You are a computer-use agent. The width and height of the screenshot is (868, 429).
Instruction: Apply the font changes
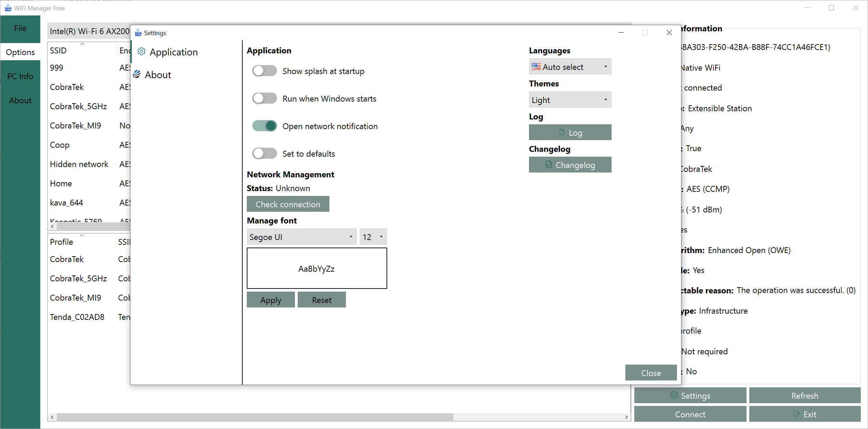pyautogui.click(x=271, y=300)
